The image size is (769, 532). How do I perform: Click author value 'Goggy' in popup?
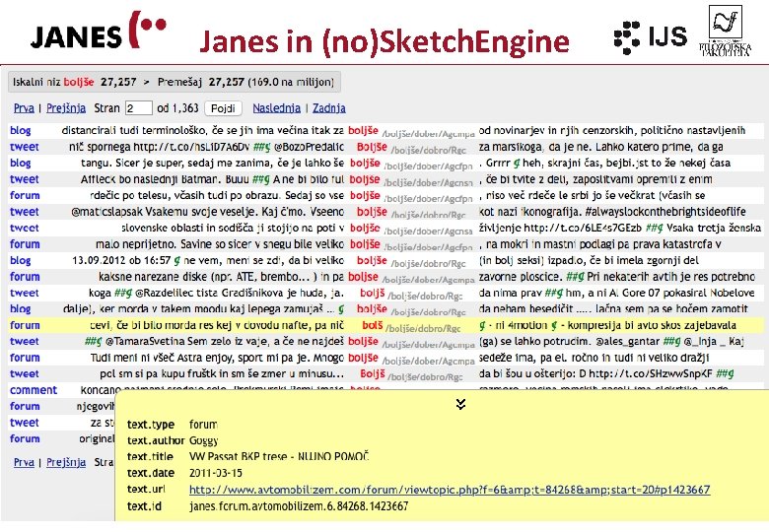[x=203, y=440]
